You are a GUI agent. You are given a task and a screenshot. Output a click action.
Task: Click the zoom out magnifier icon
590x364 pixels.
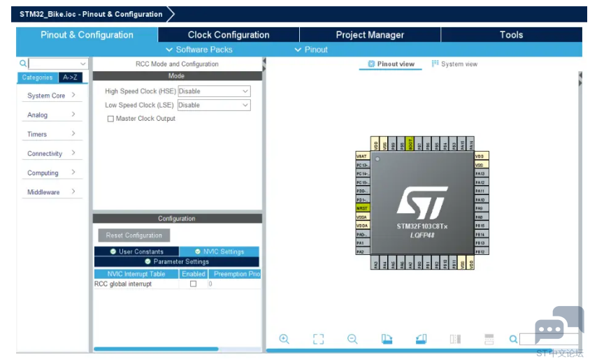click(x=352, y=339)
